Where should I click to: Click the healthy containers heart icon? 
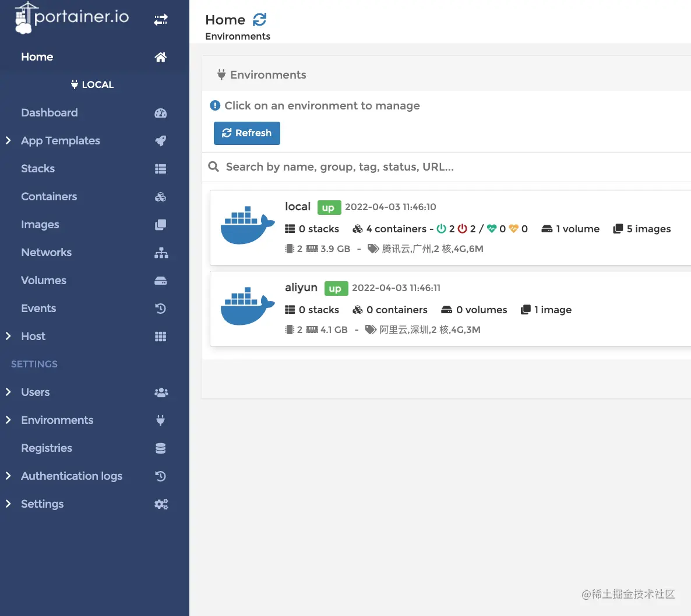(492, 228)
